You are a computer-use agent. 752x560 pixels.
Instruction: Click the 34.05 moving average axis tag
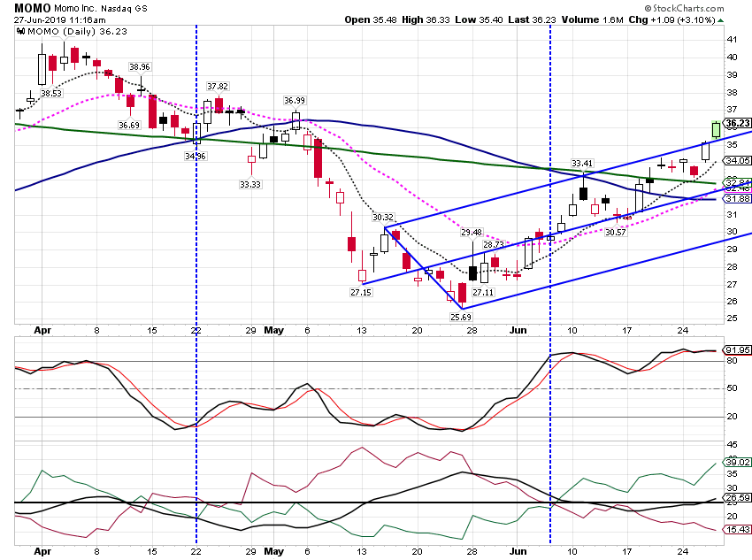738,161
